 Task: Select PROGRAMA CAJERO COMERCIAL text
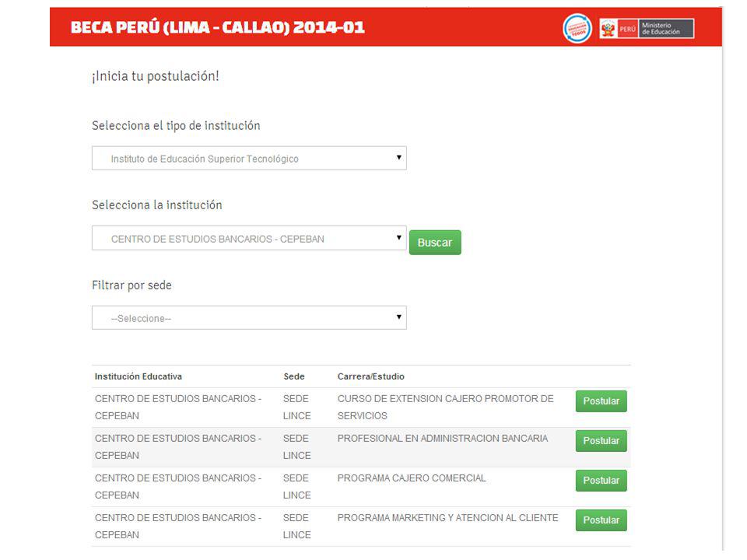(x=412, y=478)
